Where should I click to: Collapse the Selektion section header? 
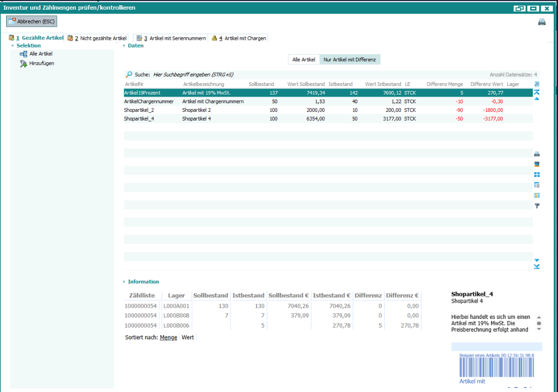pos(28,45)
